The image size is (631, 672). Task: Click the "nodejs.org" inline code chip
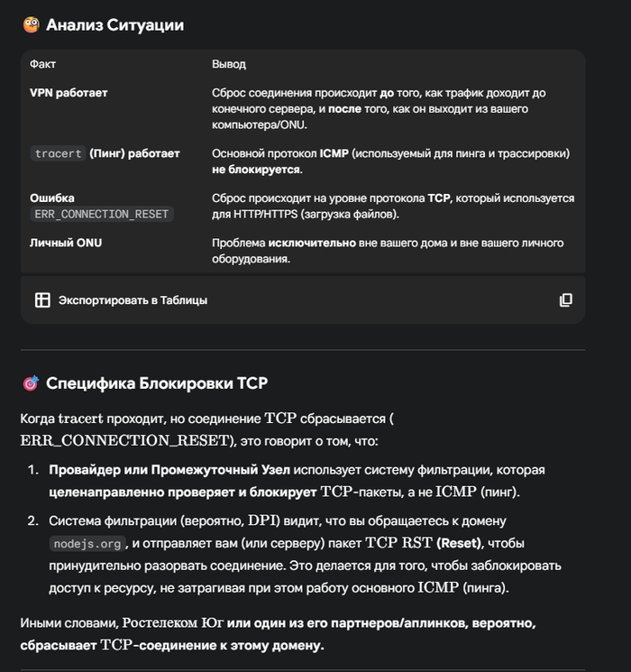[x=87, y=544]
